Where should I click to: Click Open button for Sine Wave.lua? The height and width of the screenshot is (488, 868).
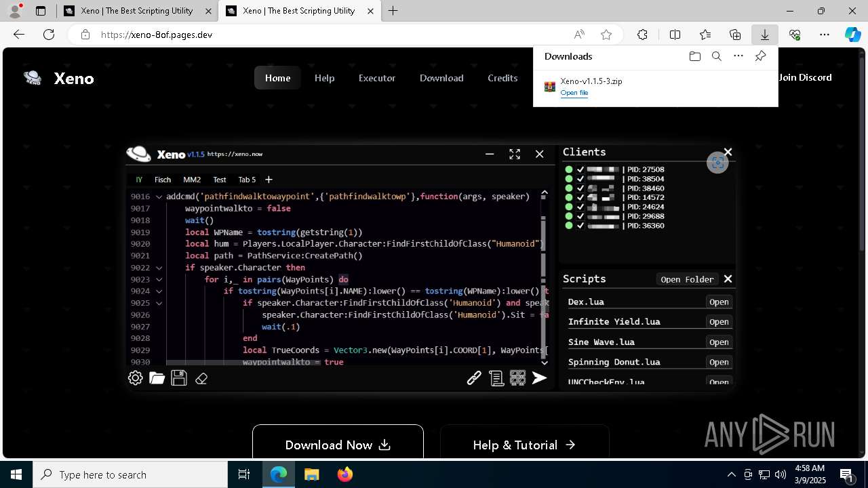(719, 342)
